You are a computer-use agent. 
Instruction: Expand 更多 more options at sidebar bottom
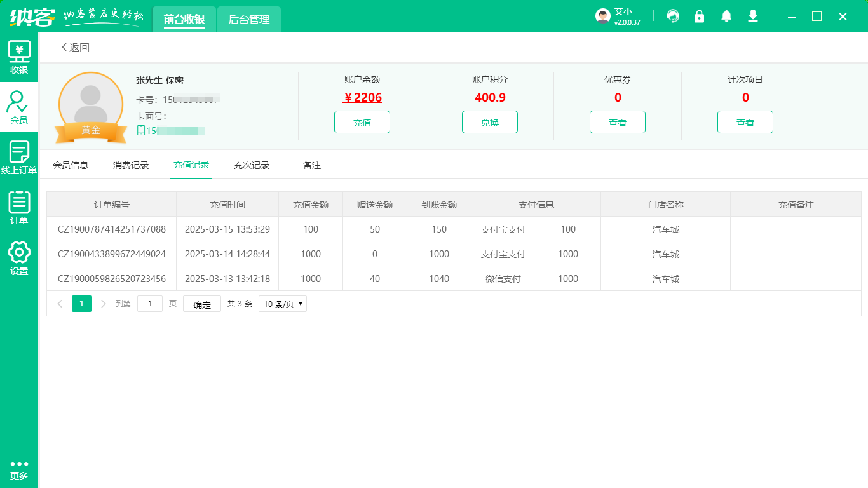pyautogui.click(x=19, y=469)
